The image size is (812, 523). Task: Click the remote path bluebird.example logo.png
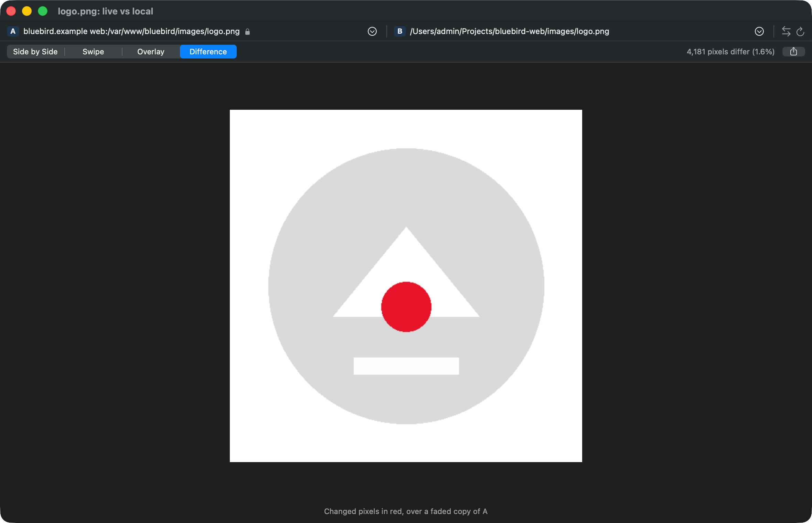tap(131, 31)
